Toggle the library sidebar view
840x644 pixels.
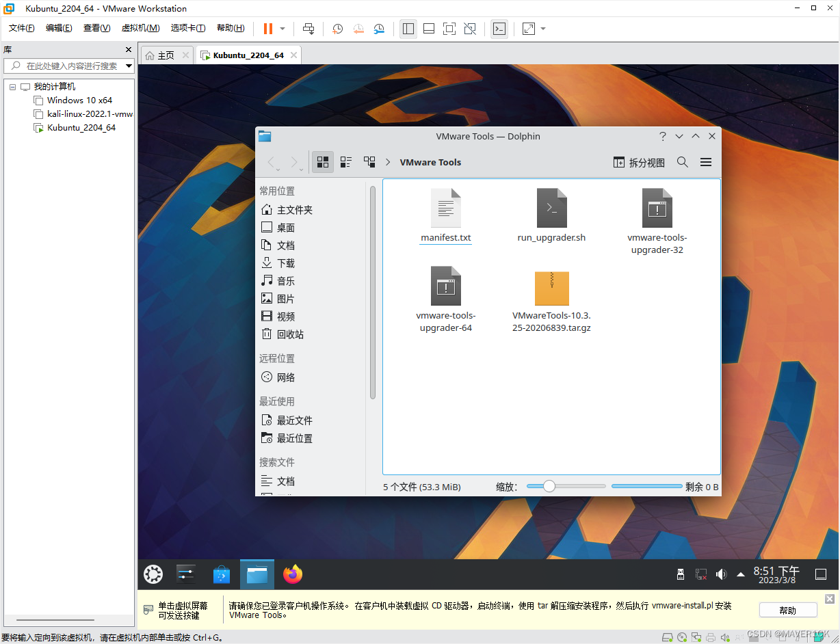click(408, 29)
